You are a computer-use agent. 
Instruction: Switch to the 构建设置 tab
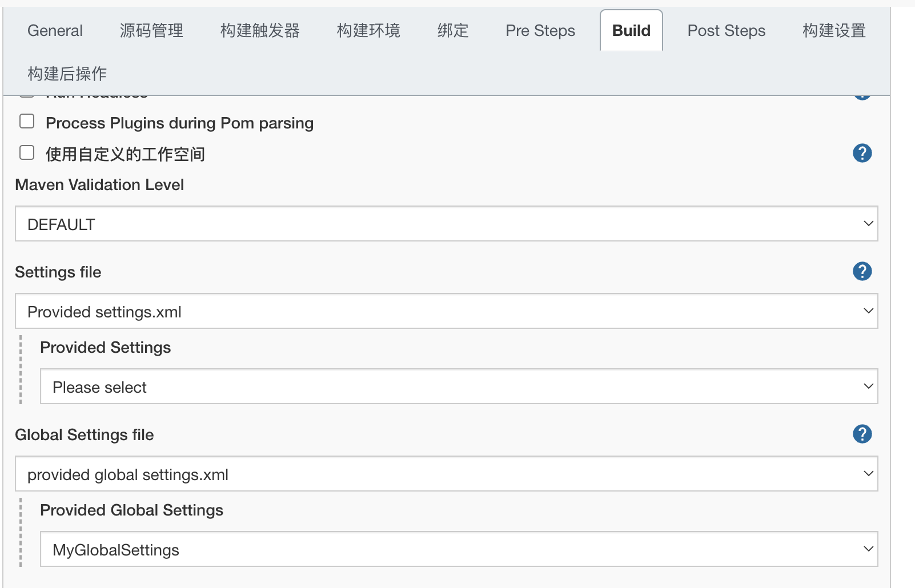(x=834, y=30)
